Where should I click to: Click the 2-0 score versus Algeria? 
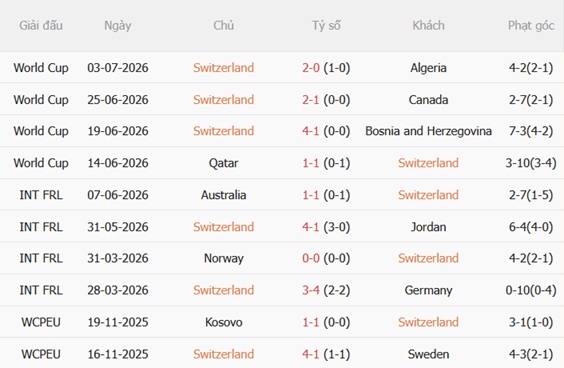311,68
